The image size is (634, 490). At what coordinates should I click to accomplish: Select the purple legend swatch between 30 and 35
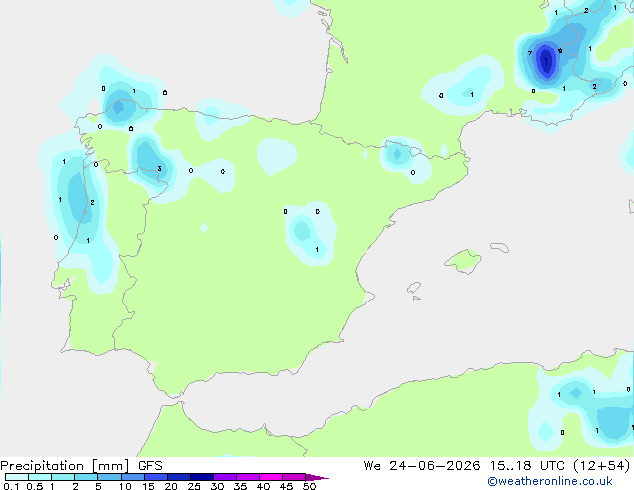tap(225, 477)
